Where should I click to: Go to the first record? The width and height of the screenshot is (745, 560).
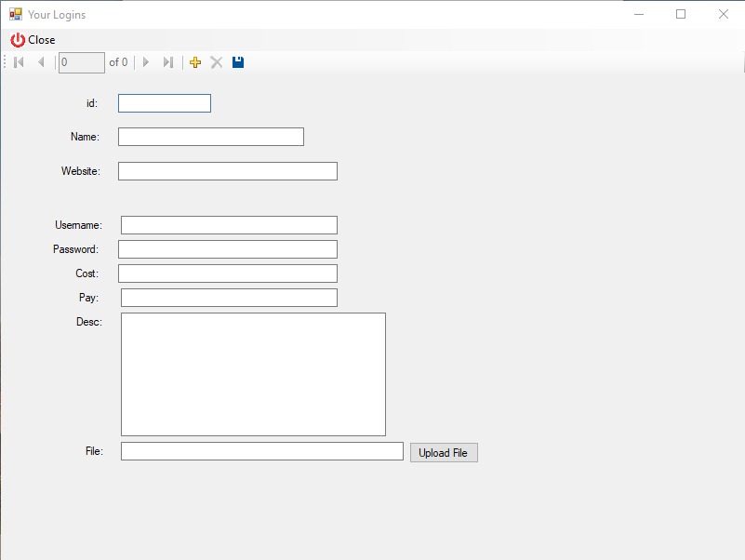click(19, 62)
